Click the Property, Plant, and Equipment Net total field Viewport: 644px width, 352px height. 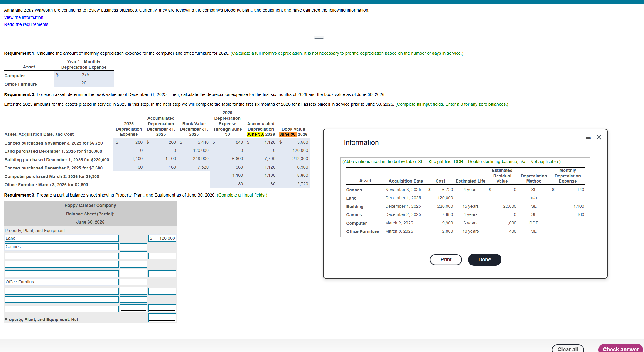point(162,318)
